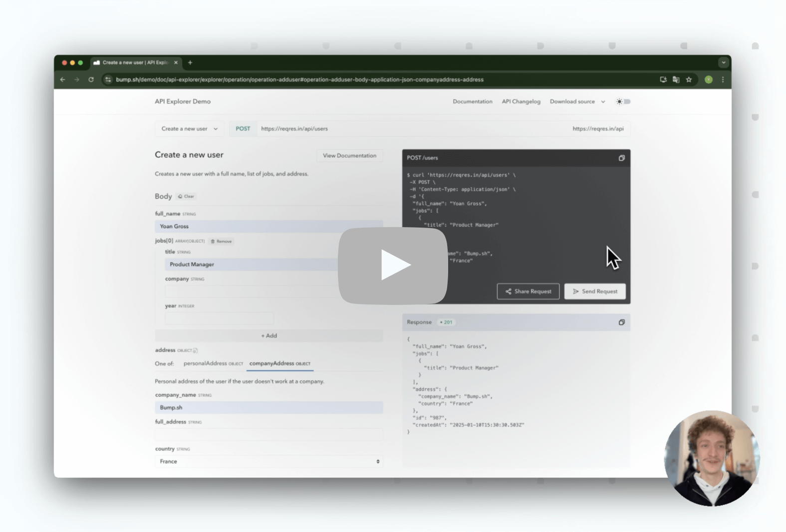Click the https://reqres.in/api/users request URL
The width and height of the screenshot is (786, 532).
[x=294, y=129]
